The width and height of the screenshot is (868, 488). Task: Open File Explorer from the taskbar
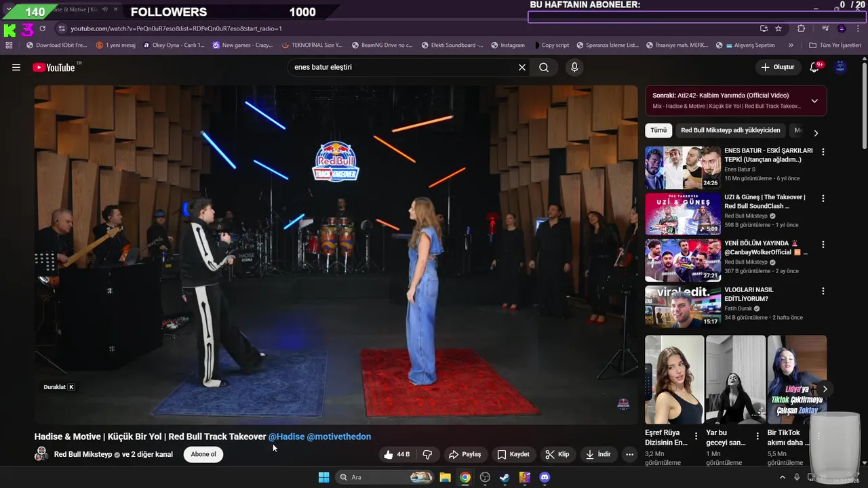(445, 477)
